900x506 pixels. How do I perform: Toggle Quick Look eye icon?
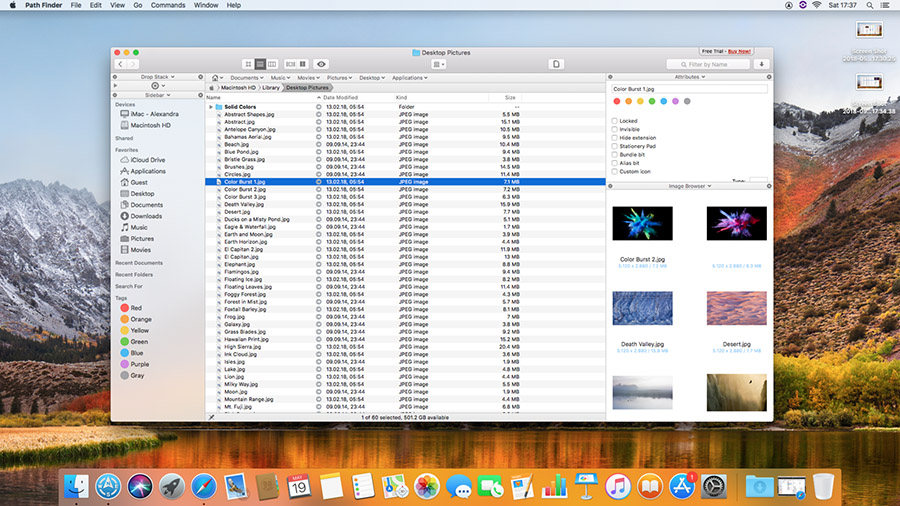click(321, 64)
